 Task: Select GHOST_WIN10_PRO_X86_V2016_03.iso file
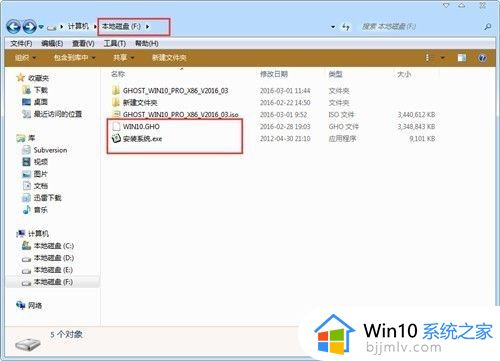180,114
